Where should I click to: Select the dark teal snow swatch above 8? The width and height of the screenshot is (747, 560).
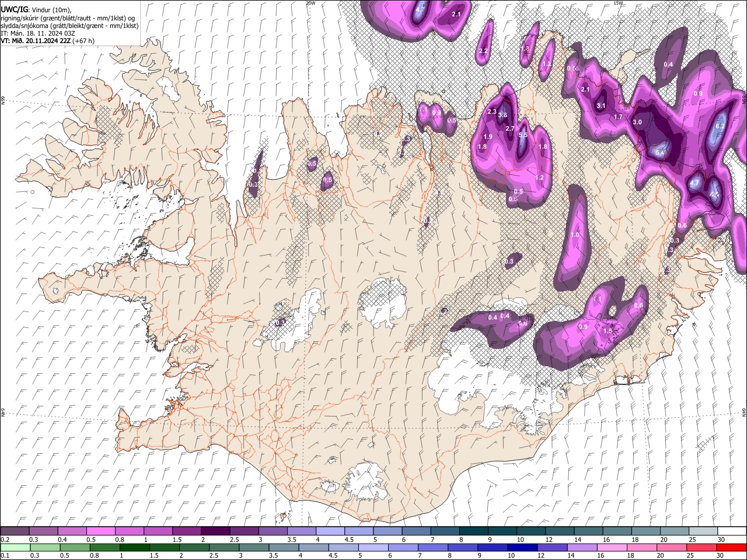[x=473, y=531]
